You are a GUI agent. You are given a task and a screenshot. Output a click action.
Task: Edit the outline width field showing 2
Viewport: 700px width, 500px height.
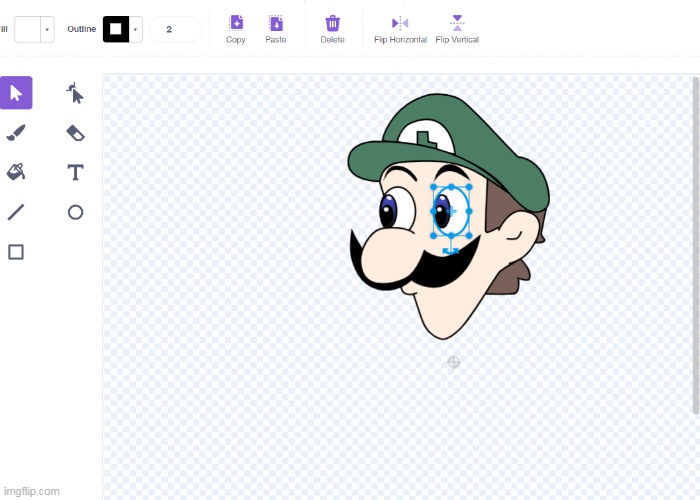click(x=175, y=29)
